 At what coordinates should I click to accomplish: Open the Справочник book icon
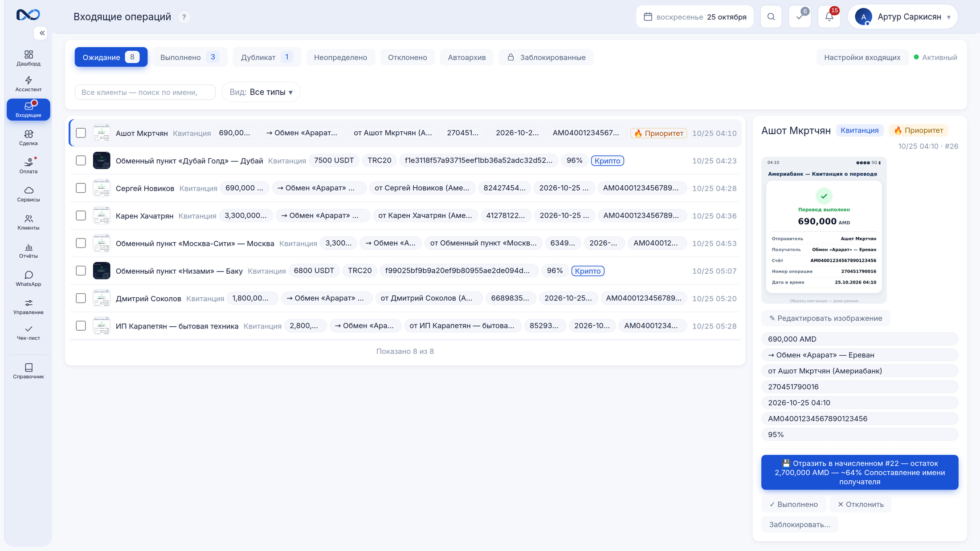click(29, 371)
